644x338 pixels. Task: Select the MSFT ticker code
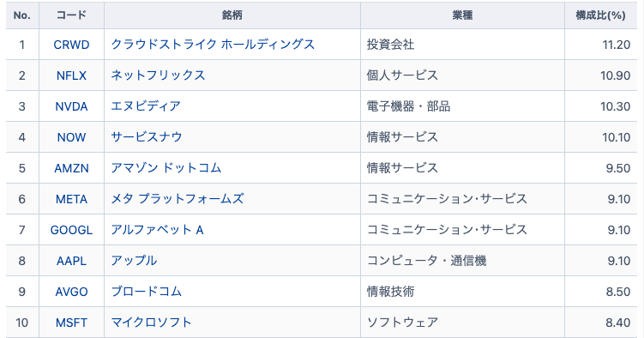click(71, 323)
